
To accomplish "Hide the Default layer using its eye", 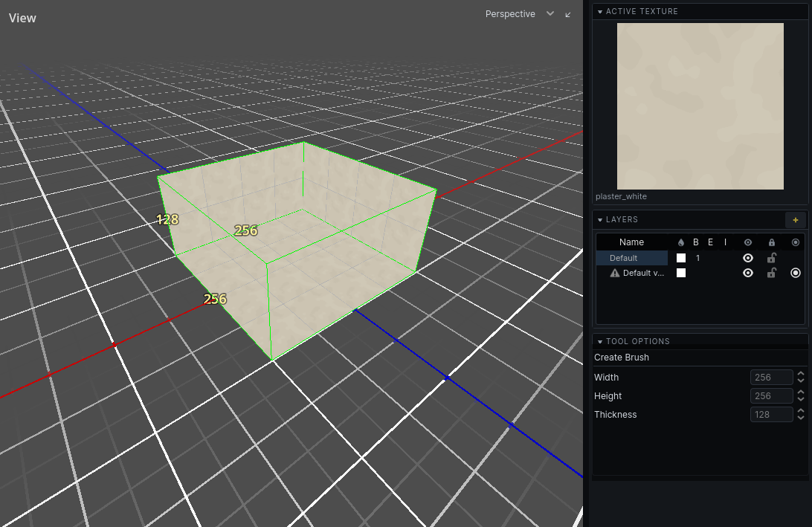I will (748, 258).
